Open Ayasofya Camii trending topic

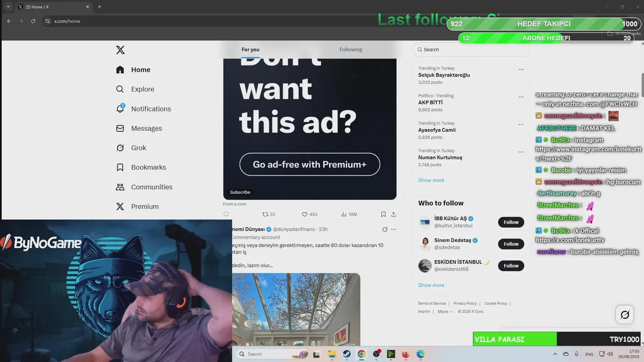[x=437, y=130]
